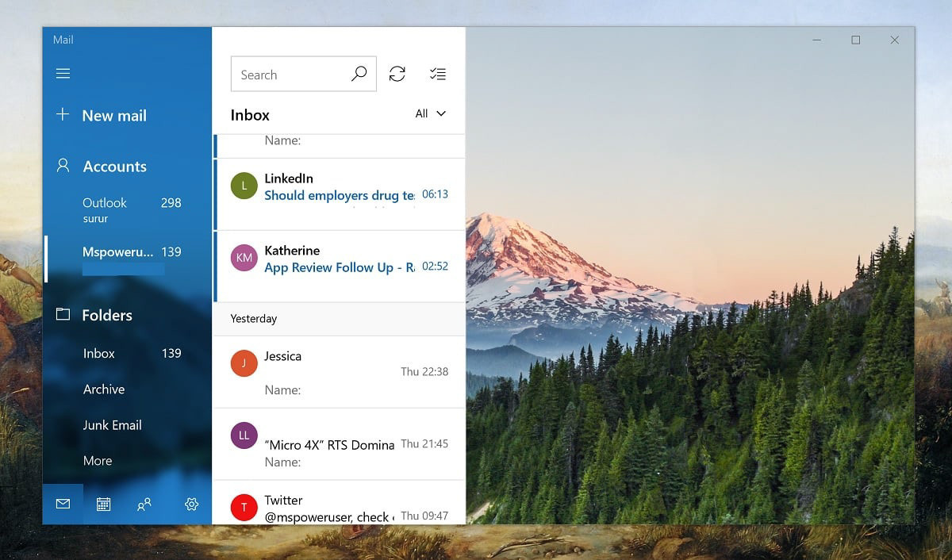Open 'Micro 4X RTS' email
Image resolution: width=952 pixels, height=560 pixels.
(x=340, y=444)
